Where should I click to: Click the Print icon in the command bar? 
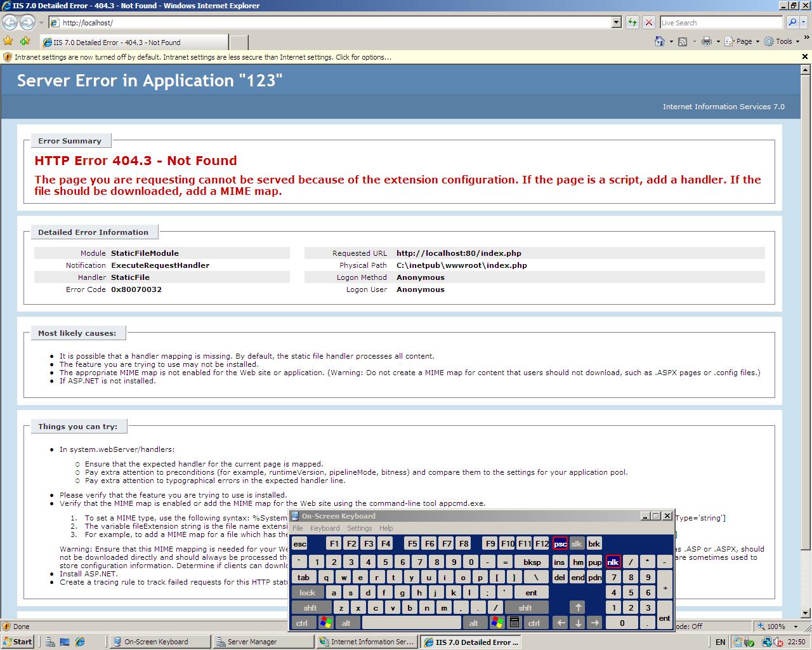click(x=706, y=41)
